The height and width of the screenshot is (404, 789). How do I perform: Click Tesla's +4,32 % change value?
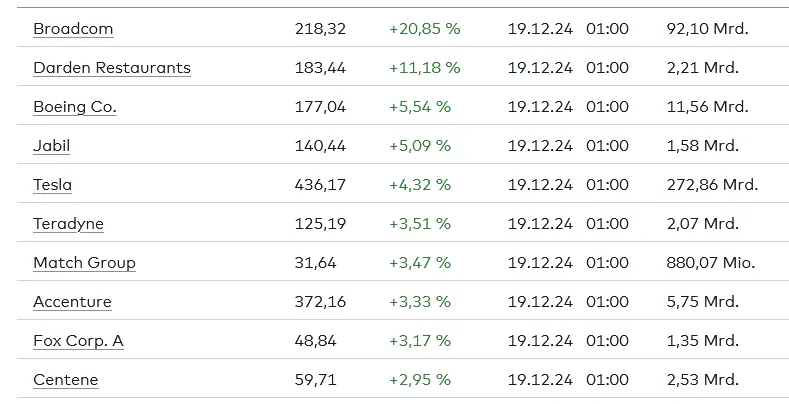[x=420, y=185]
